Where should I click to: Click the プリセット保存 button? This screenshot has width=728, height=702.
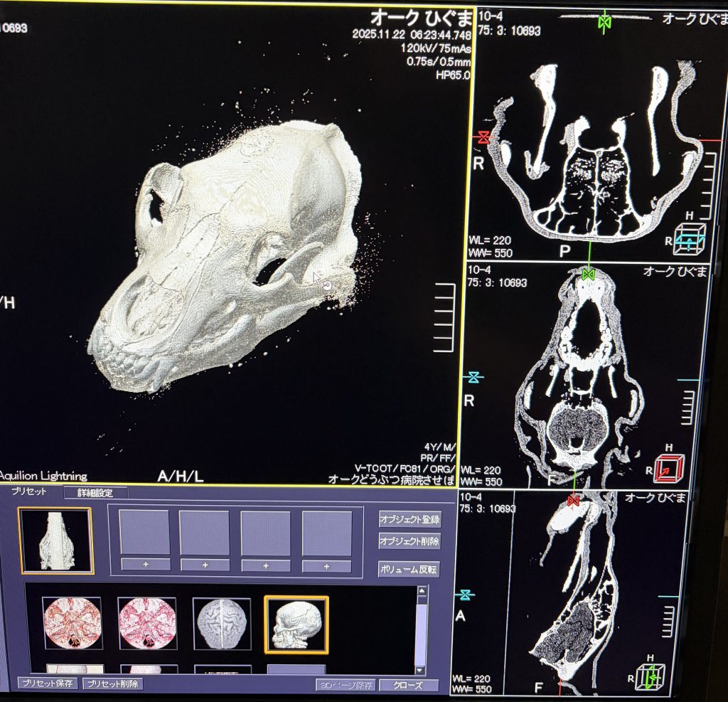pyautogui.click(x=48, y=684)
